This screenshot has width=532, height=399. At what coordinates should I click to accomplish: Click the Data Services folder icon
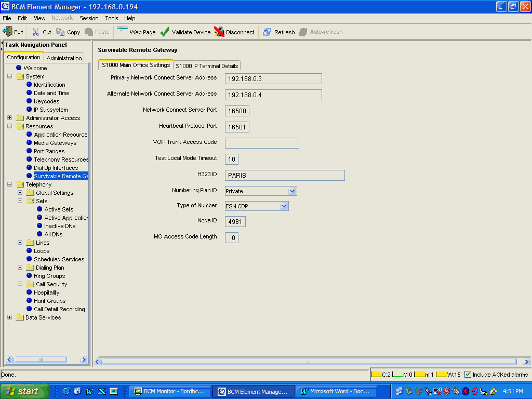click(20, 317)
